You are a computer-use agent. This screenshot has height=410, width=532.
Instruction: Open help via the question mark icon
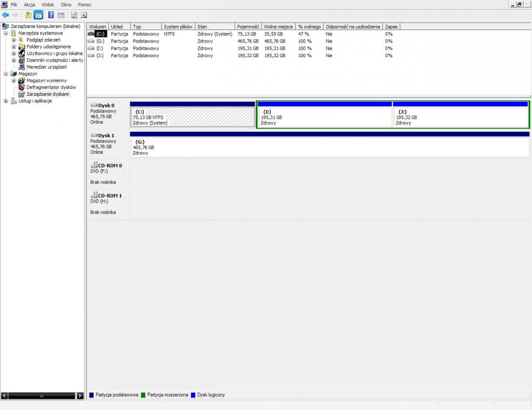(51, 15)
